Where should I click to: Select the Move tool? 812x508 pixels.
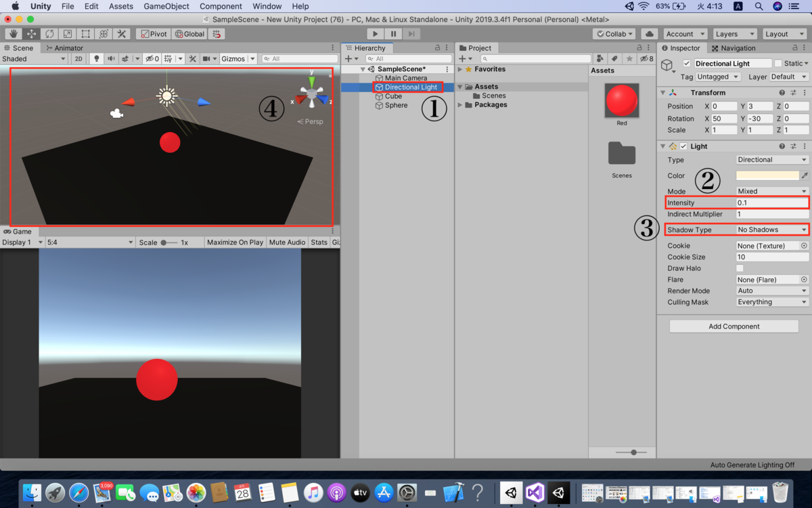pyautogui.click(x=31, y=34)
